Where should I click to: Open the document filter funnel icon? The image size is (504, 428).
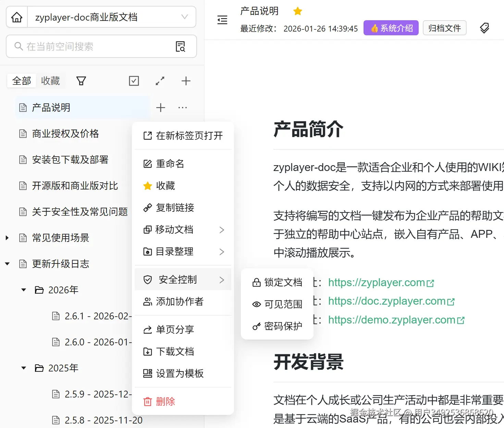(x=81, y=81)
